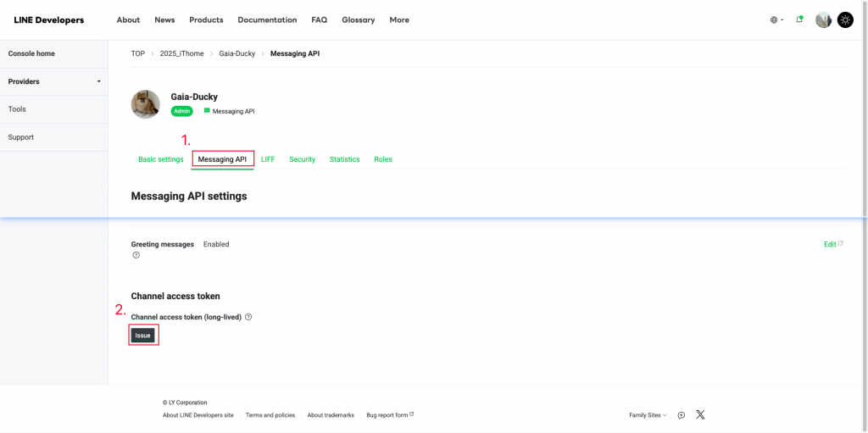Open Tools in the sidebar
Screen dimensions: 868x433
click(x=53, y=109)
